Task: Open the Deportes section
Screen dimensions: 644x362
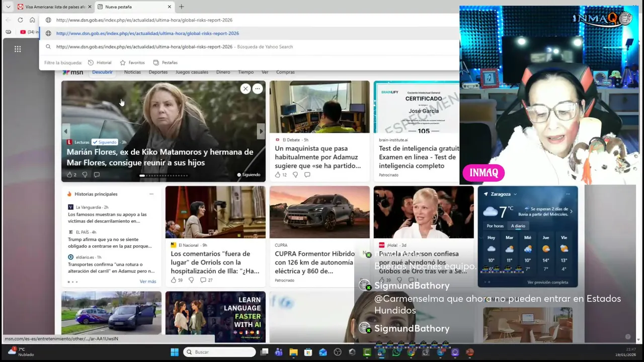Action: 158,72
